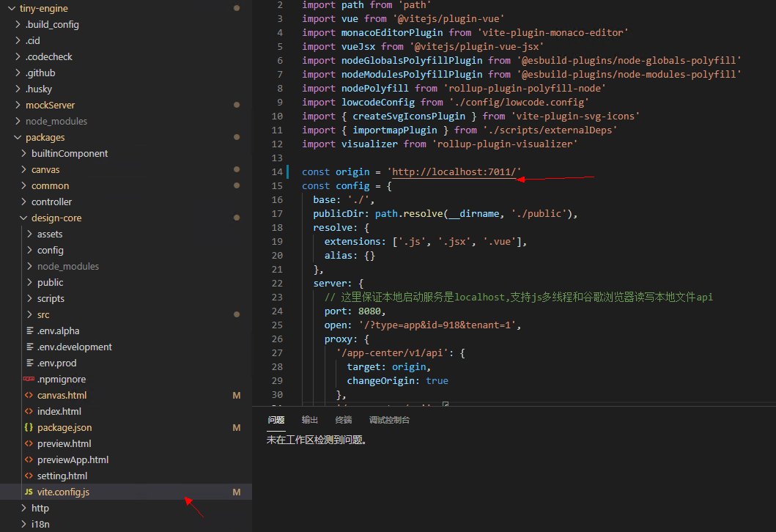Expand the mockServer folder

coord(18,106)
